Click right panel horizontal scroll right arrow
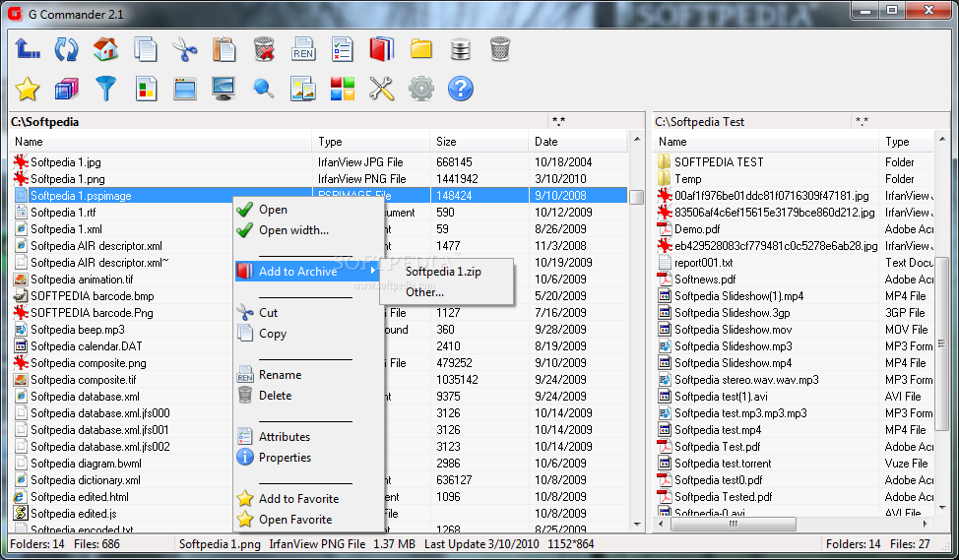The width and height of the screenshot is (959, 560). (x=926, y=524)
